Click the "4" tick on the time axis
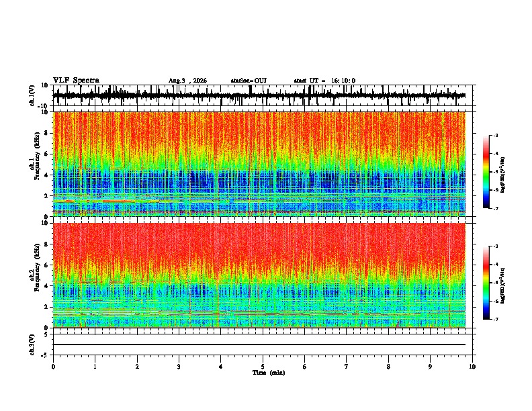The width and height of the screenshot is (532, 411). pos(221,367)
